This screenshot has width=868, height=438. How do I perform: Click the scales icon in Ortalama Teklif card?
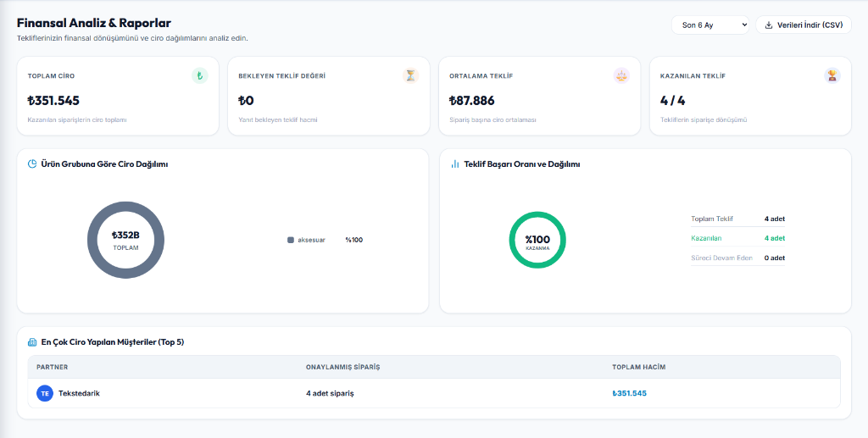coord(621,75)
